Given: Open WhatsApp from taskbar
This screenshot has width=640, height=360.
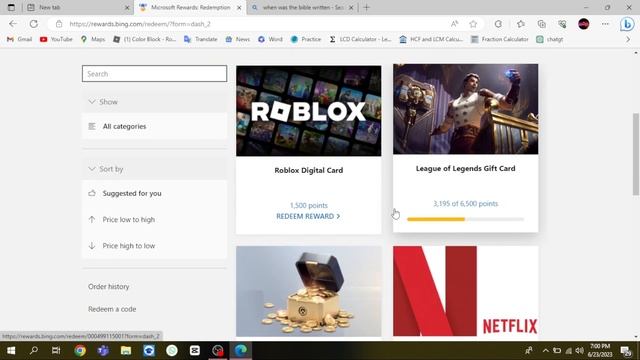Looking at the screenshot, I should coord(172,351).
